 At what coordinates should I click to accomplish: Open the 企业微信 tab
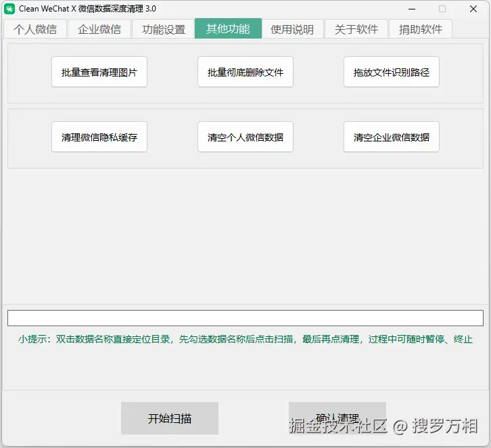point(99,29)
